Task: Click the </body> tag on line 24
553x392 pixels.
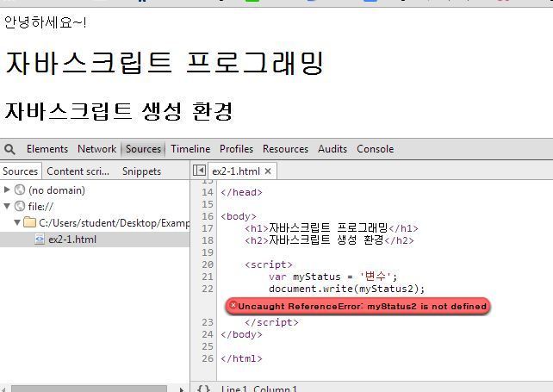Action: (241, 334)
